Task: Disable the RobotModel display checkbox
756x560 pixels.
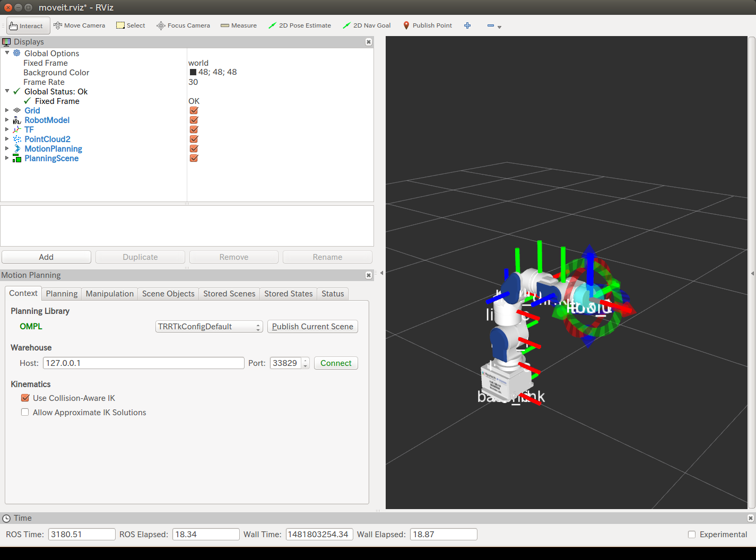Action: (194, 120)
